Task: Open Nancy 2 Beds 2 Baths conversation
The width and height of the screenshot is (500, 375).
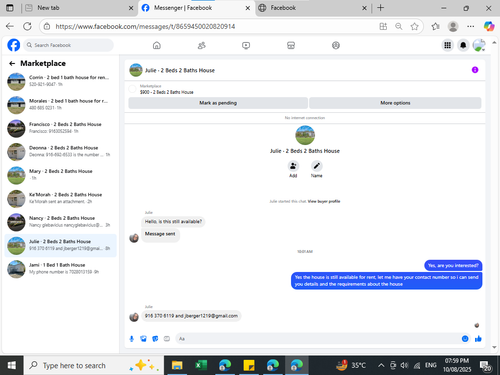Action: [x=61, y=222]
